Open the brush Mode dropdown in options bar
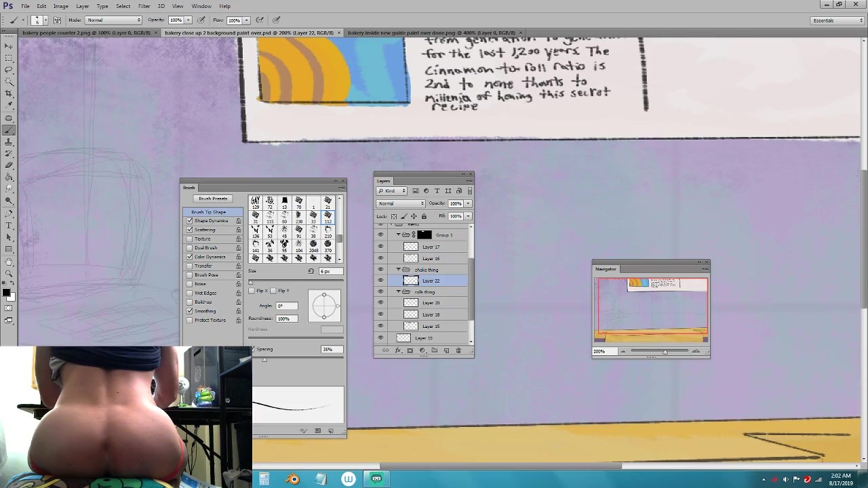 pos(113,20)
